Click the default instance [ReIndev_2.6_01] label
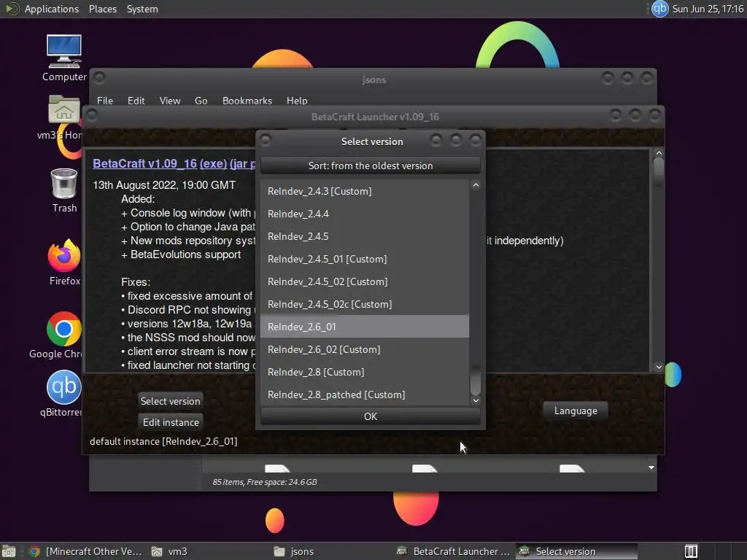 click(163, 441)
